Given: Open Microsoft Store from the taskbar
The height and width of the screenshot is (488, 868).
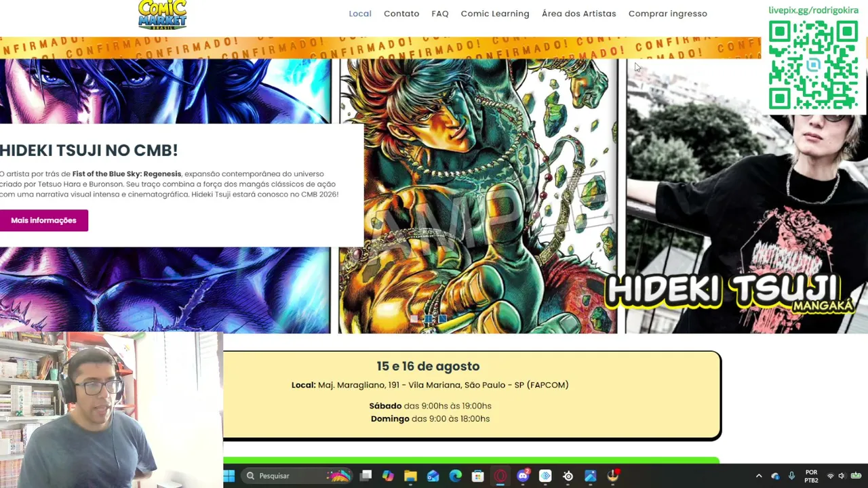Looking at the screenshot, I should point(477,476).
